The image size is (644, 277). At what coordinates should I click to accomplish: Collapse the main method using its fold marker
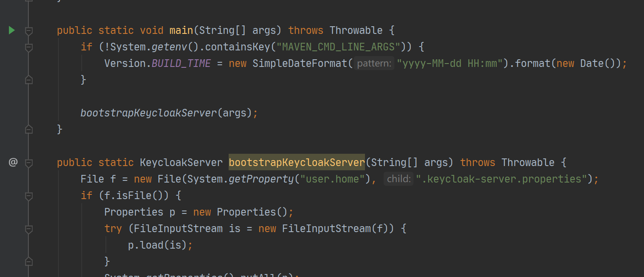(29, 31)
